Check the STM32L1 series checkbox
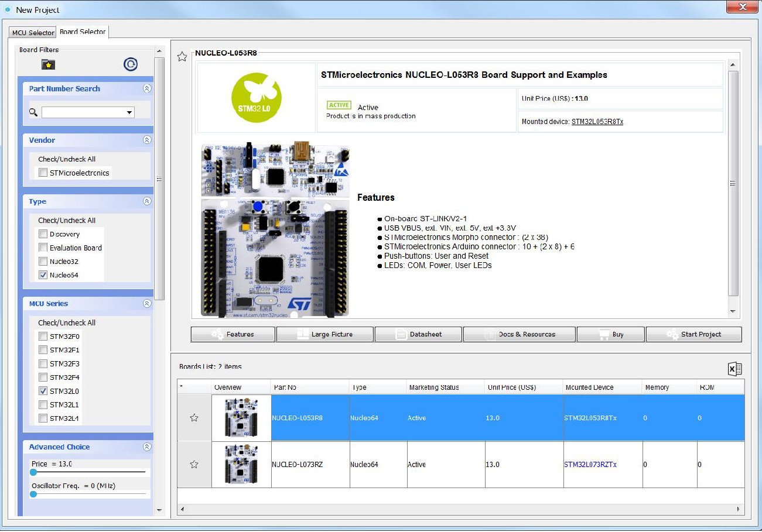This screenshot has width=762, height=532. pyautogui.click(x=43, y=404)
